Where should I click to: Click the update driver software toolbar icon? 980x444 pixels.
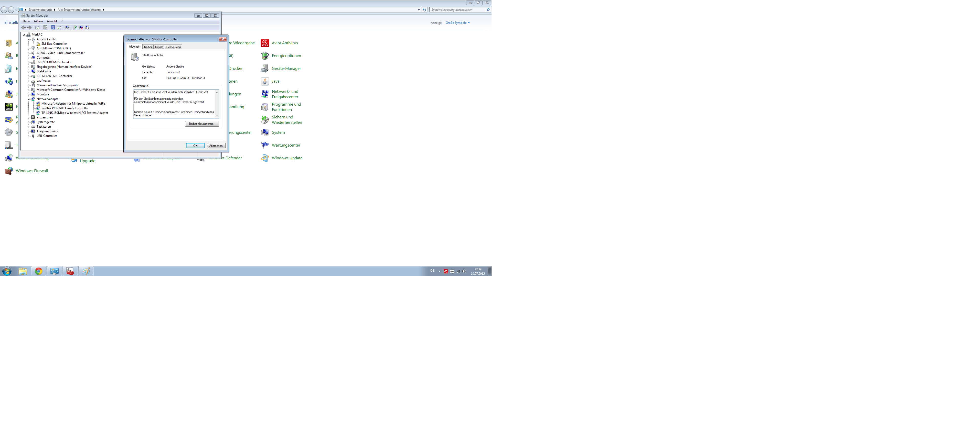75,27
